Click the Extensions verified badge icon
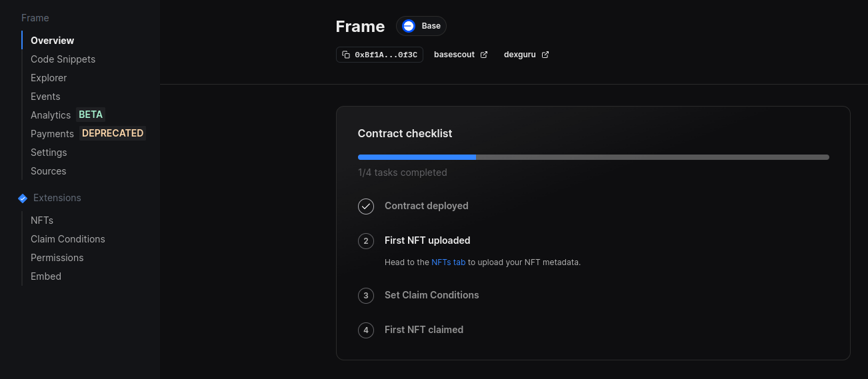 pos(23,198)
